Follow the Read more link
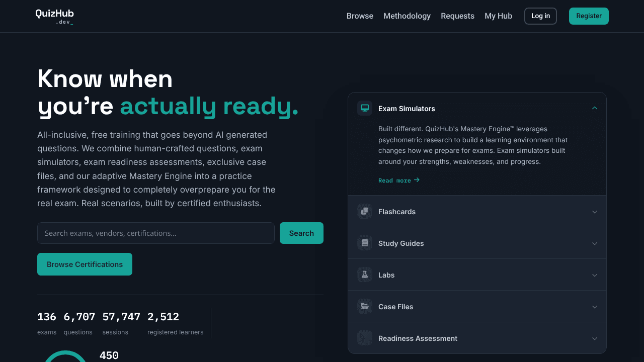Viewport: 644px width, 362px height. (399, 180)
